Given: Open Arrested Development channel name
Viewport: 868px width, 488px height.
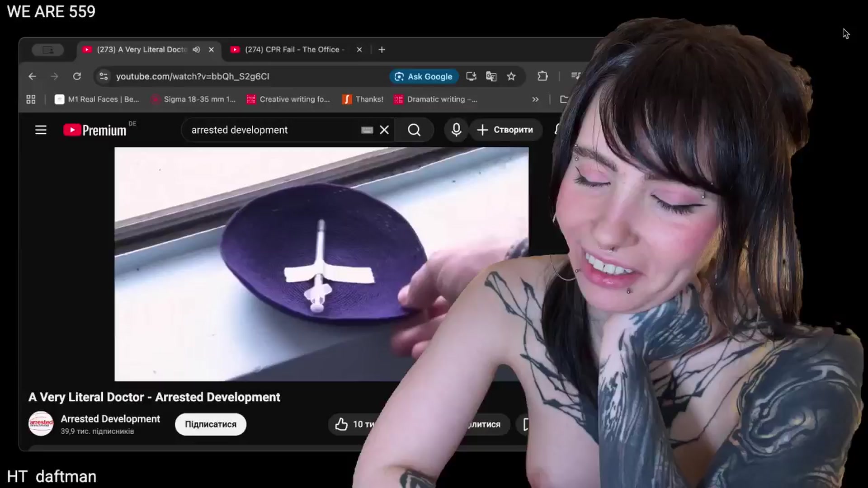Looking at the screenshot, I should pyautogui.click(x=110, y=419).
